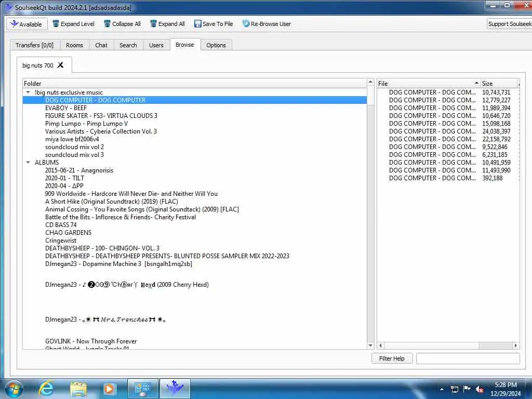
Task: Select DJmegan23 - Dopamine Machine 3 folder
Action: (x=118, y=264)
